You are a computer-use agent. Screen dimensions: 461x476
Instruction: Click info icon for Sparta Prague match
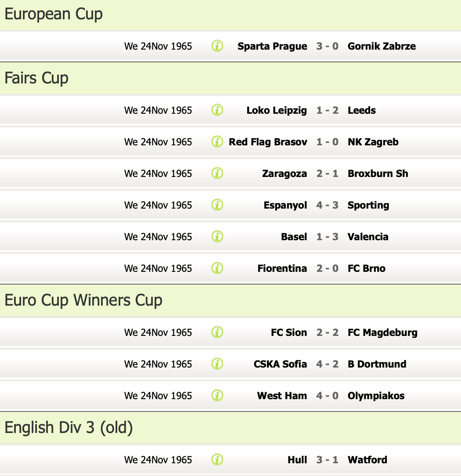pyautogui.click(x=217, y=46)
